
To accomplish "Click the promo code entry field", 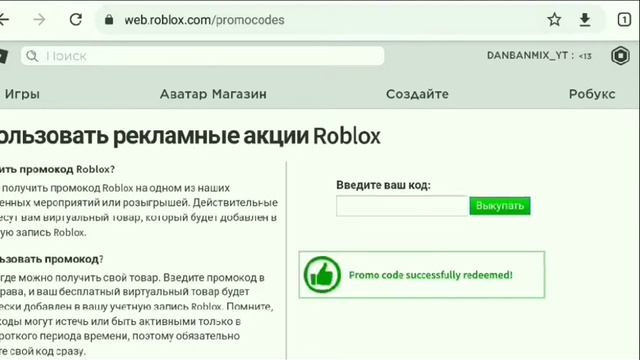I will (x=402, y=206).
